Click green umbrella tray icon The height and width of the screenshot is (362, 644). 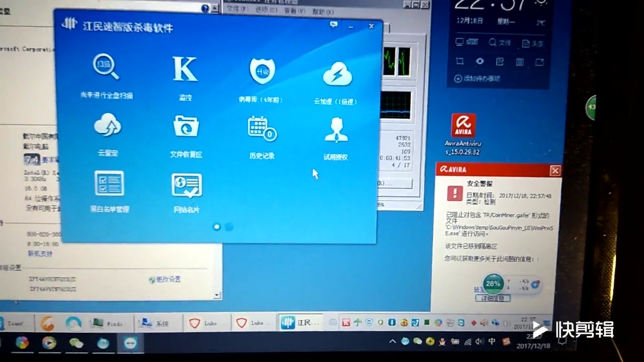tap(358, 322)
